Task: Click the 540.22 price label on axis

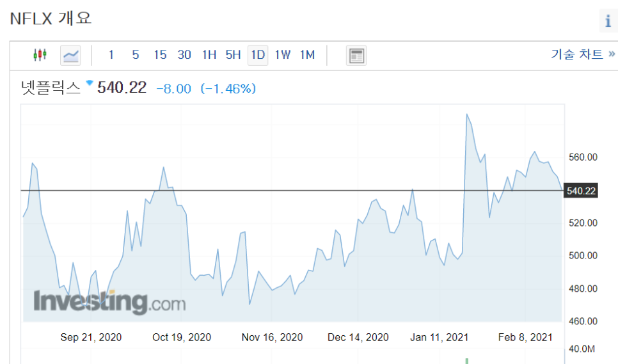Action: tap(581, 191)
